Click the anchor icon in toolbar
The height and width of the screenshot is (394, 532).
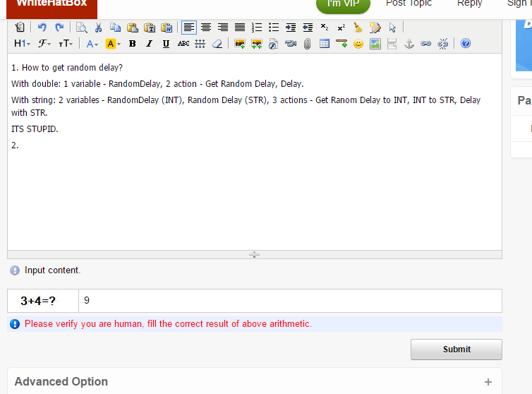[x=409, y=44]
